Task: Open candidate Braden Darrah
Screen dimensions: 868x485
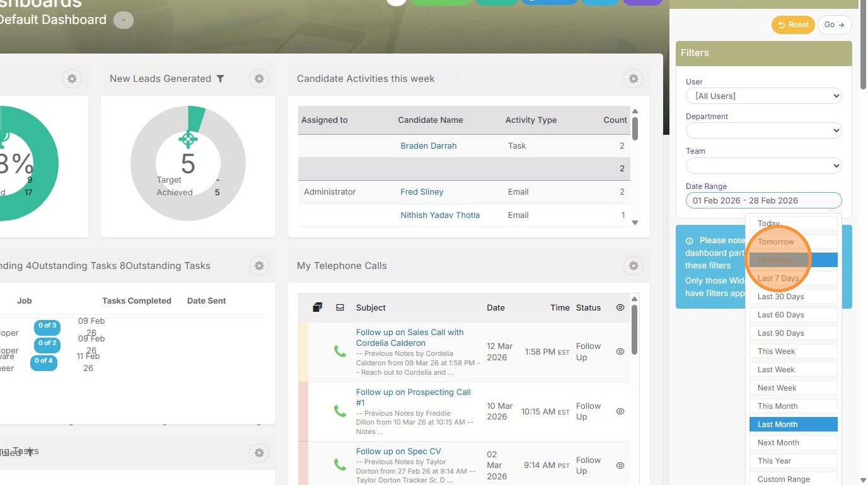Action: [x=429, y=145]
